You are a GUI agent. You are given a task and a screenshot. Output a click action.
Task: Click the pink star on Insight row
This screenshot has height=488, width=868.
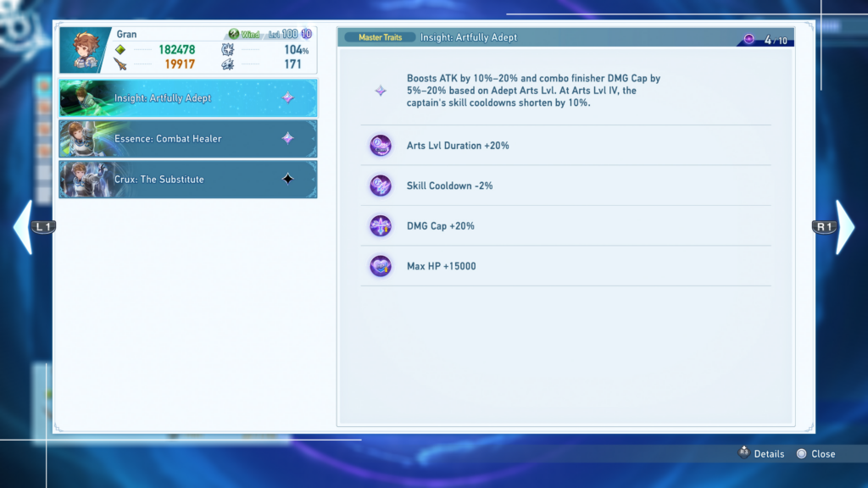point(288,98)
